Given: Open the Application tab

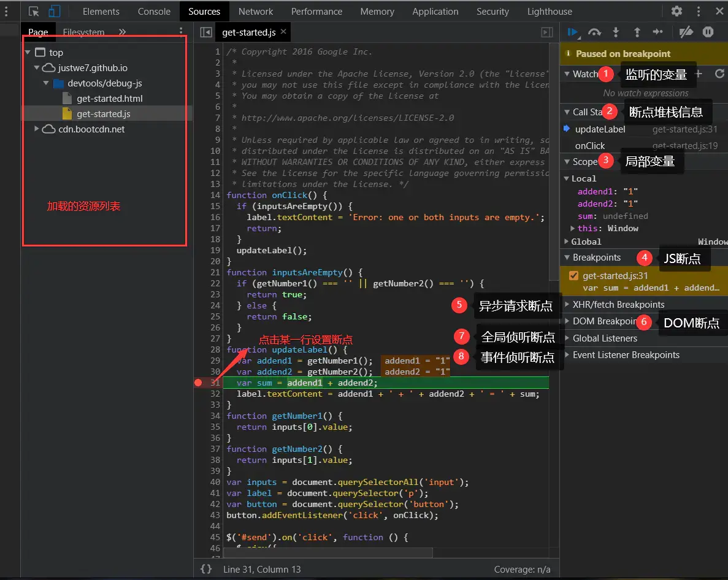Looking at the screenshot, I should click(x=435, y=12).
